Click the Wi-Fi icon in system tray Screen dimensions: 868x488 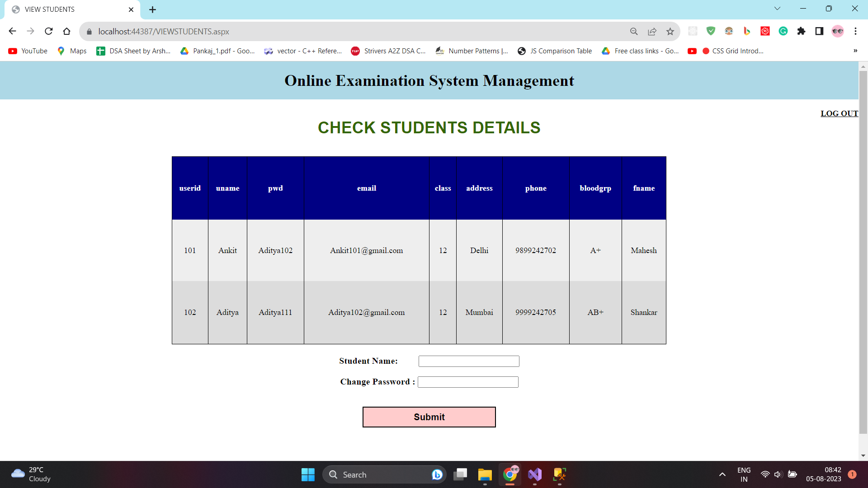click(x=765, y=474)
